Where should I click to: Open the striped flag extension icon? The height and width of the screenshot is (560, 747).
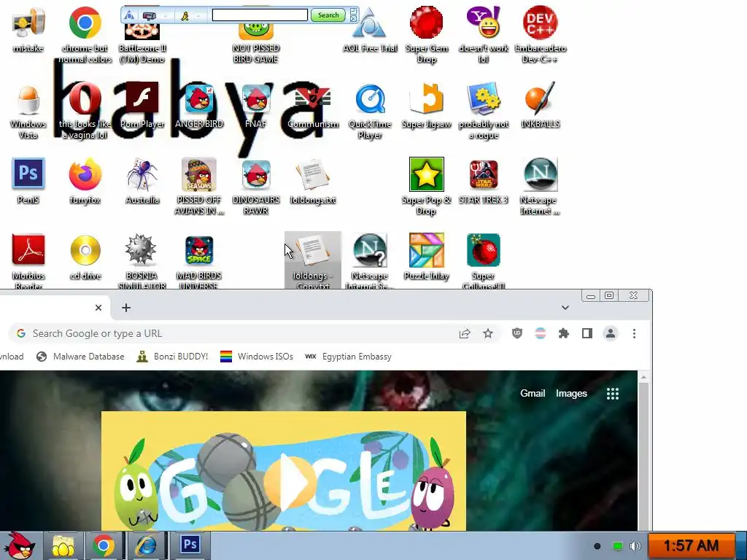coord(541,333)
